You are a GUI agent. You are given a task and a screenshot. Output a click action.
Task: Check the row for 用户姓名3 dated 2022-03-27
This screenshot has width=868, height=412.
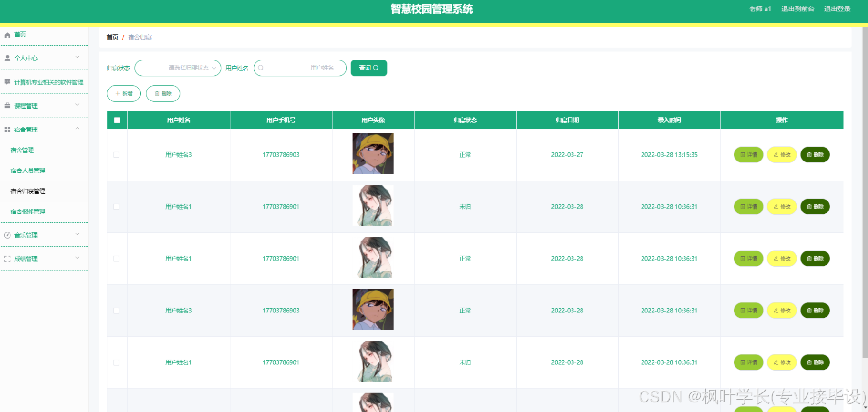pyautogui.click(x=117, y=155)
